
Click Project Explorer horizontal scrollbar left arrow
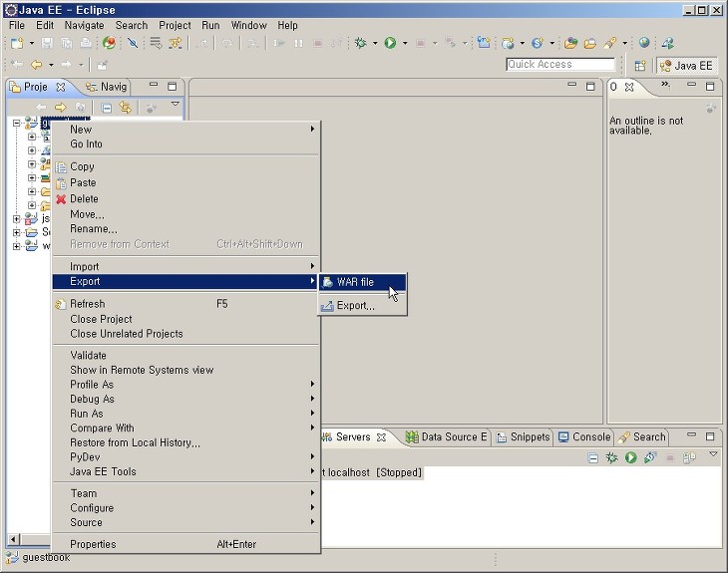coord(13,539)
